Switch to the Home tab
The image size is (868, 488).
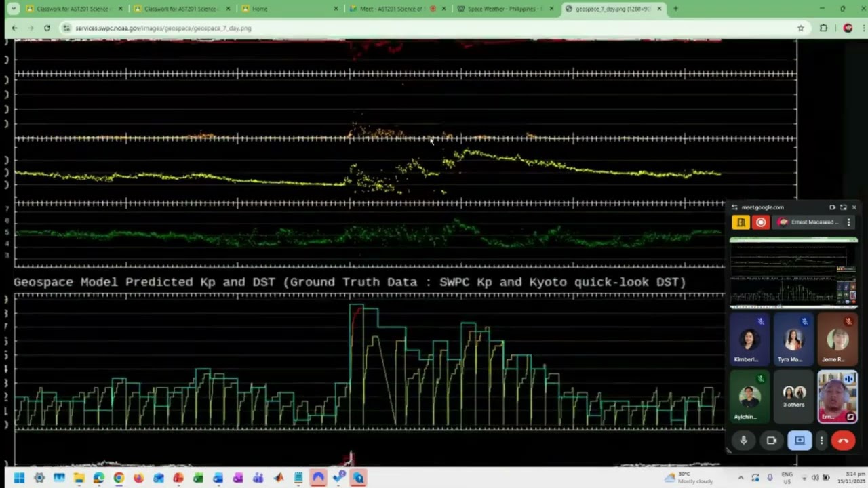[x=290, y=9]
